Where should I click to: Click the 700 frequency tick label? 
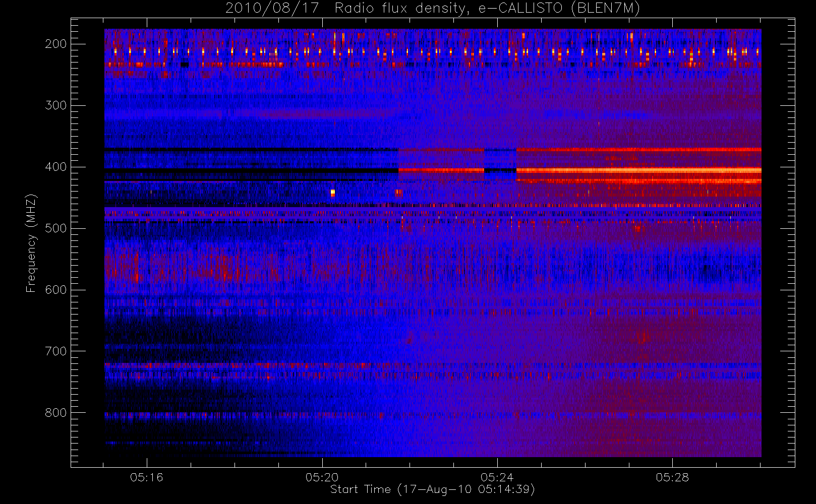[56, 351]
